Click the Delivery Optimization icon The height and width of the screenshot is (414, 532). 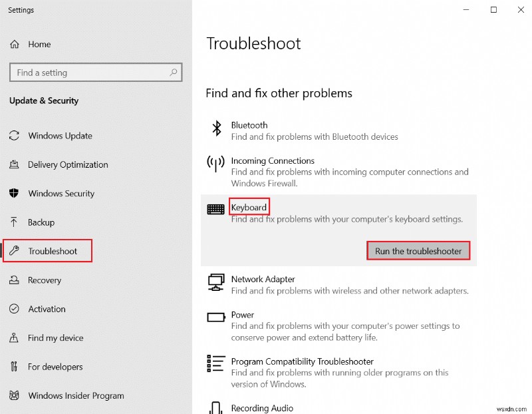[14, 164]
